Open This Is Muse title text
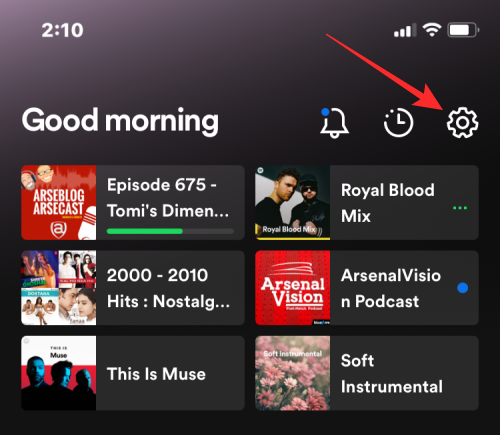The image size is (500, 435). coord(156,374)
